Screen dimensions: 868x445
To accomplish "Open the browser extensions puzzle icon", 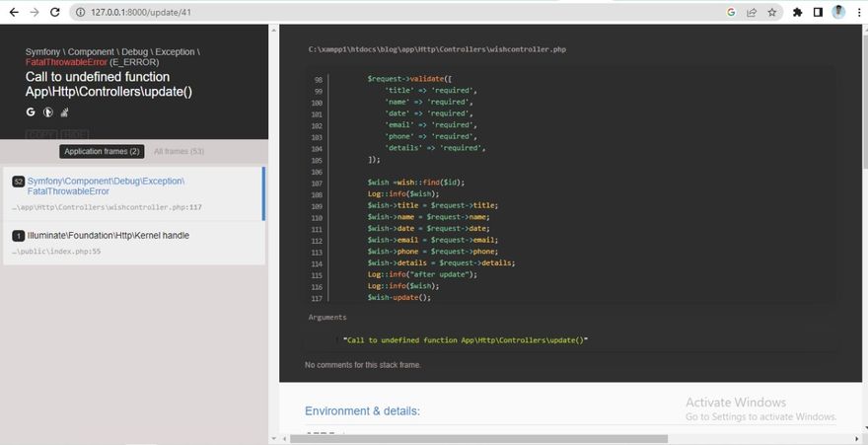I will pyautogui.click(x=798, y=12).
